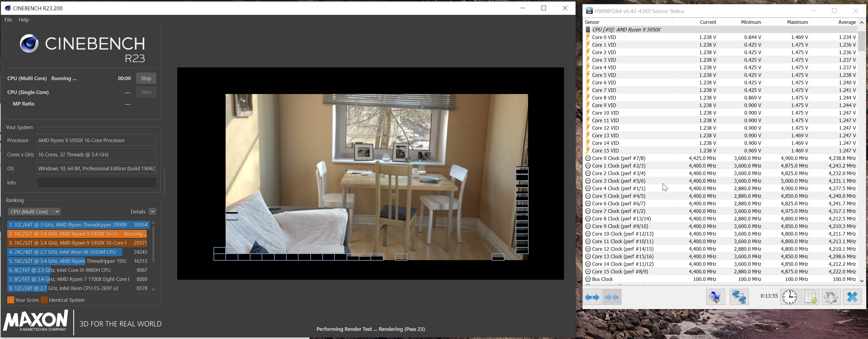Open the Help menu in Cinebench
The width and height of the screenshot is (868, 339).
[x=24, y=20]
